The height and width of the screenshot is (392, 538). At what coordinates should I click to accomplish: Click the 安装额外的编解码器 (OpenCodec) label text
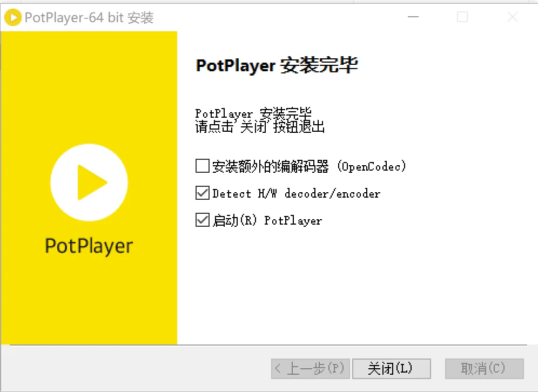(308, 166)
